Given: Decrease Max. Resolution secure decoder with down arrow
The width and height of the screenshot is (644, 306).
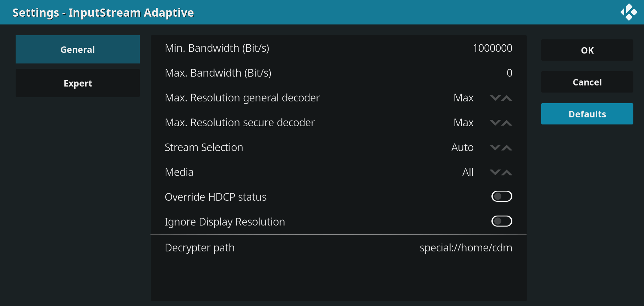Looking at the screenshot, I should [x=495, y=123].
